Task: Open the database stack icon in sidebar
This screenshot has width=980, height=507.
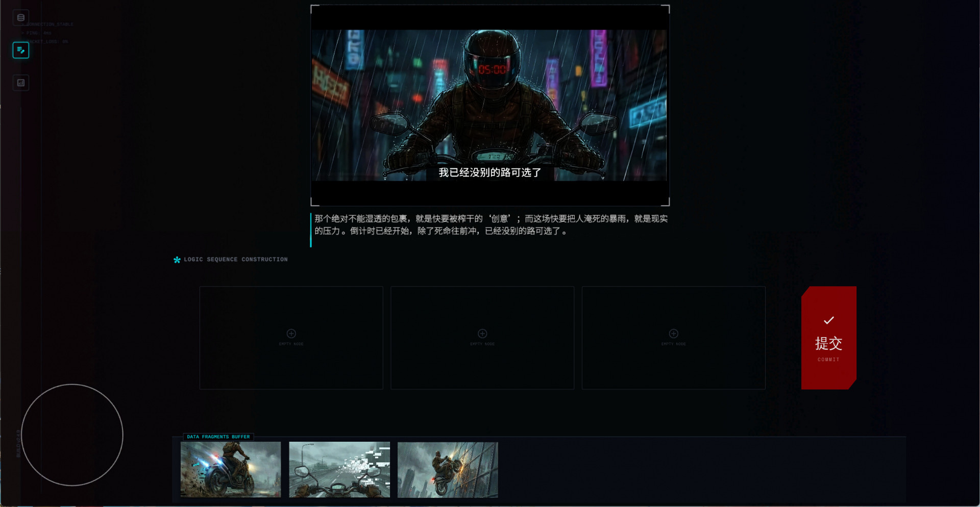Action: tap(21, 18)
